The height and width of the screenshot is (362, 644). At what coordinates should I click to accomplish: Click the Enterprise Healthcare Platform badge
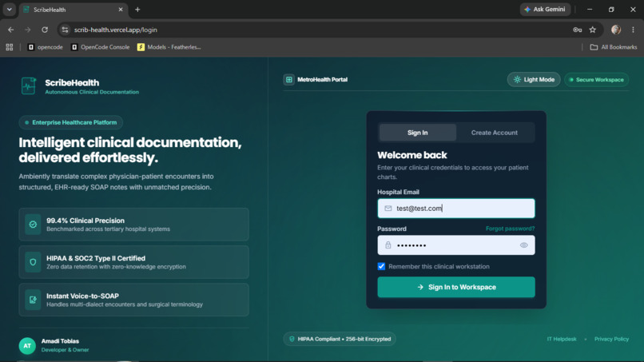[70, 122]
